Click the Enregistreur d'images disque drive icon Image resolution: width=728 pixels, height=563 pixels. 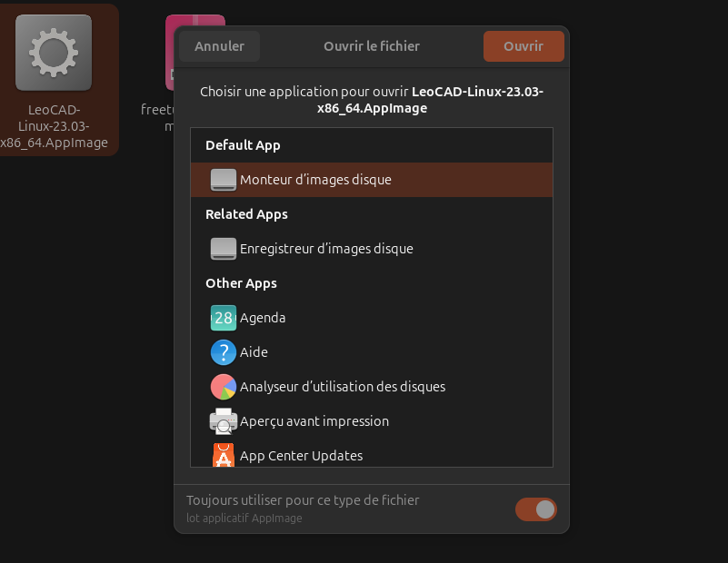224,249
